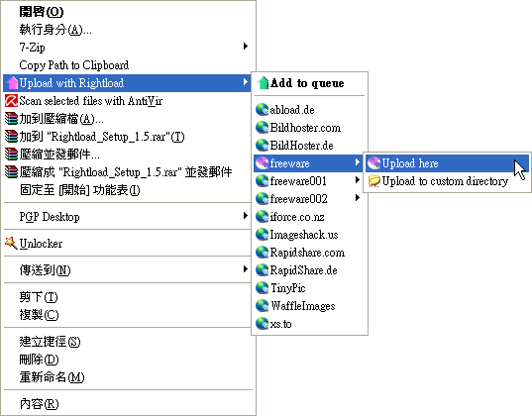Choose the xs.to server
The height and width of the screenshot is (416, 532).
coord(309,323)
